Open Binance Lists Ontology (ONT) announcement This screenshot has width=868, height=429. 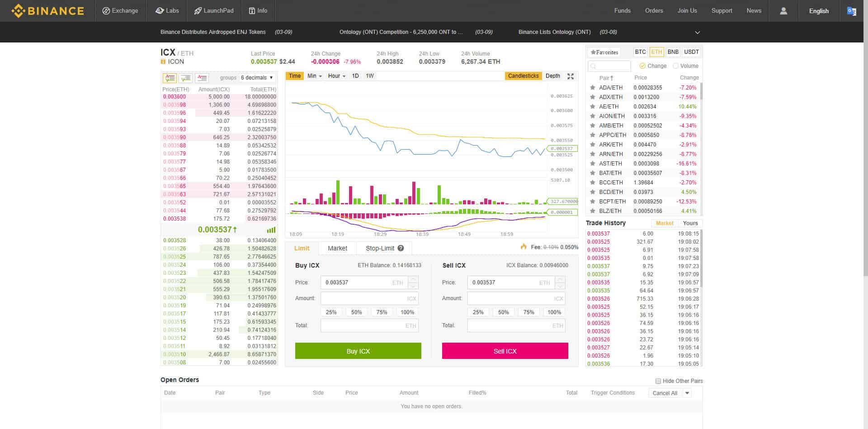tap(554, 32)
